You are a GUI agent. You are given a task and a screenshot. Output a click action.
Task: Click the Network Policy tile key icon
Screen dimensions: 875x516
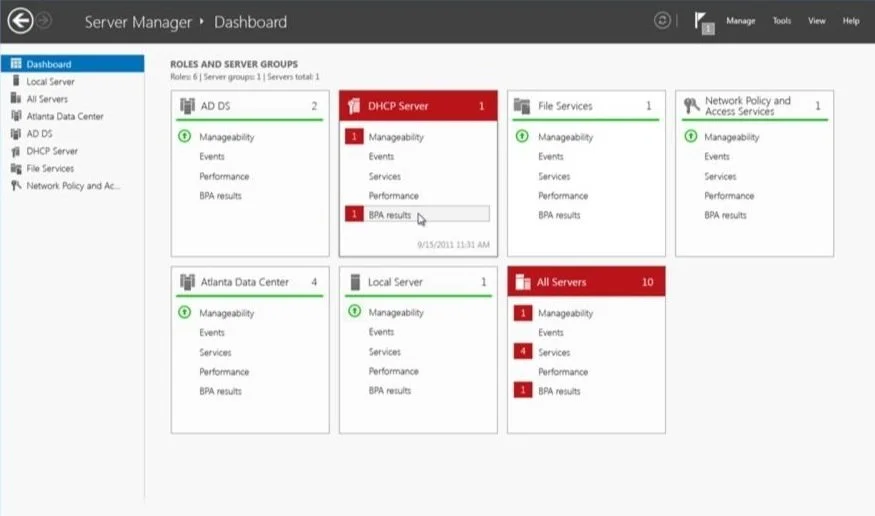click(x=691, y=105)
